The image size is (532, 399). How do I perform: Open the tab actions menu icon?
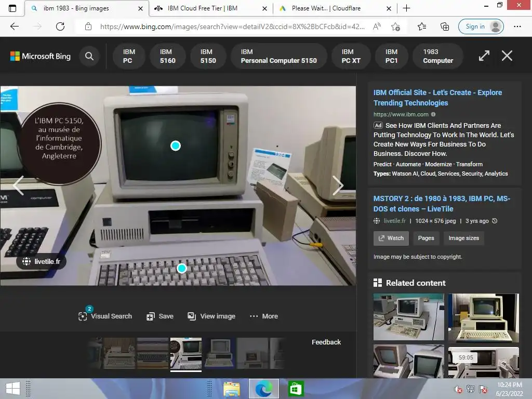[12, 8]
